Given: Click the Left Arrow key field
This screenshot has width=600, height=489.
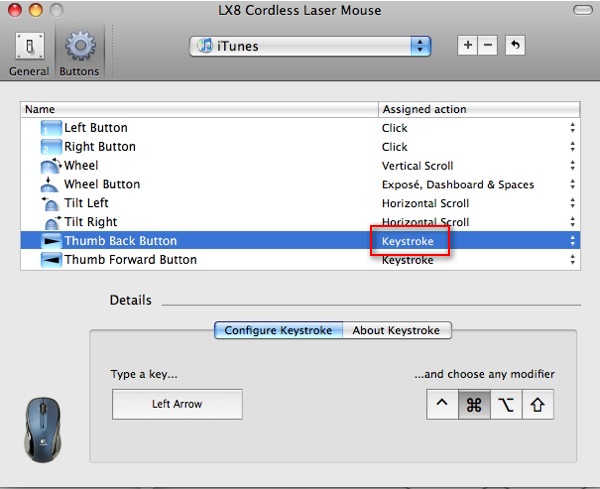Looking at the screenshot, I should 177,404.
